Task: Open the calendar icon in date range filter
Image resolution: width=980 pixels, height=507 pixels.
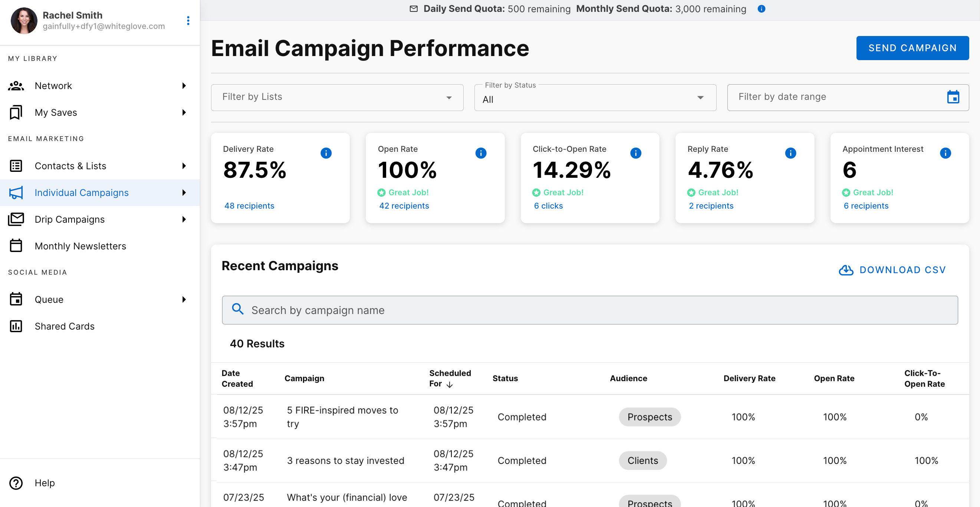Action: (x=953, y=97)
